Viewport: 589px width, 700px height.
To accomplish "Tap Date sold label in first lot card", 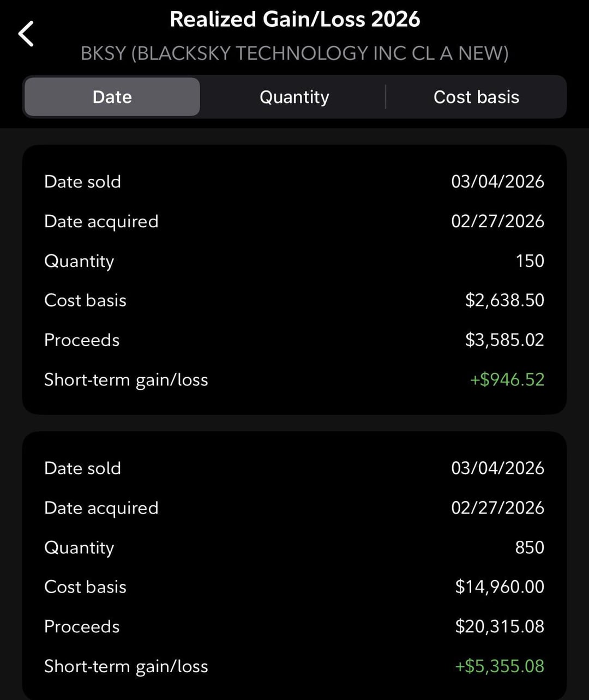I will (82, 182).
